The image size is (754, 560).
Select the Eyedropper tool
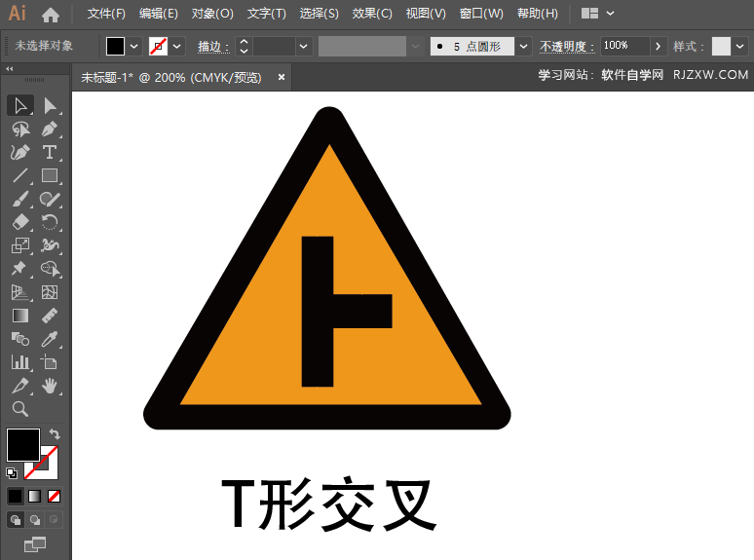point(50,339)
